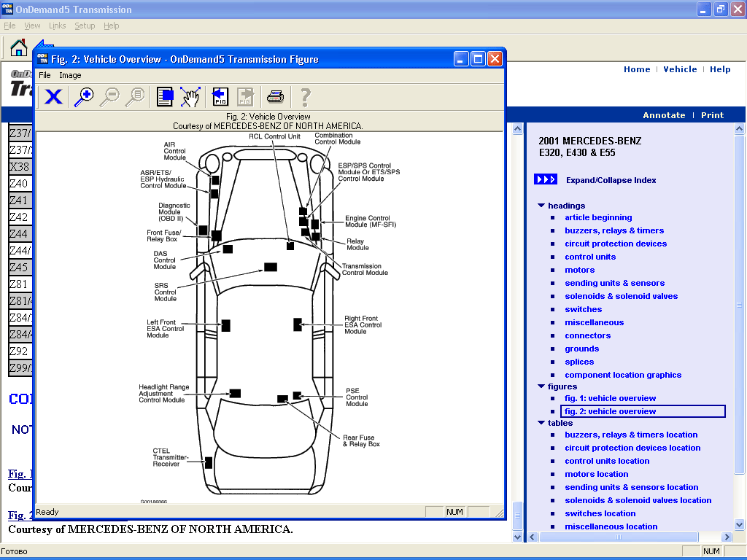Minimize the figure window

coord(461,59)
